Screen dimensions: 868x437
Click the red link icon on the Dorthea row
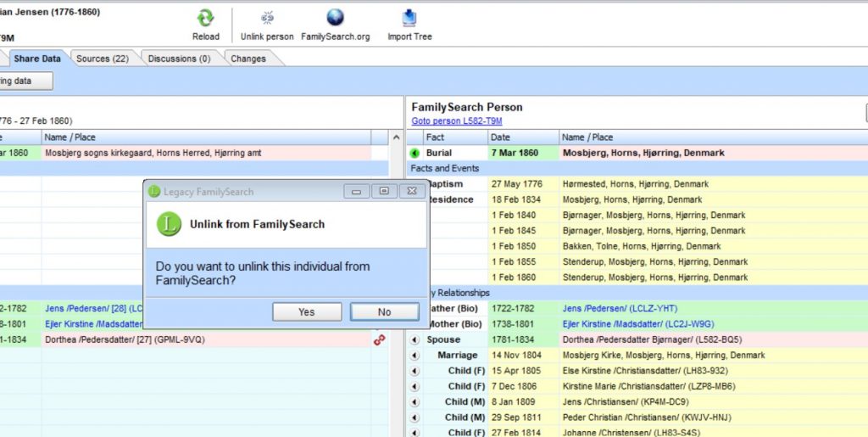[379, 340]
